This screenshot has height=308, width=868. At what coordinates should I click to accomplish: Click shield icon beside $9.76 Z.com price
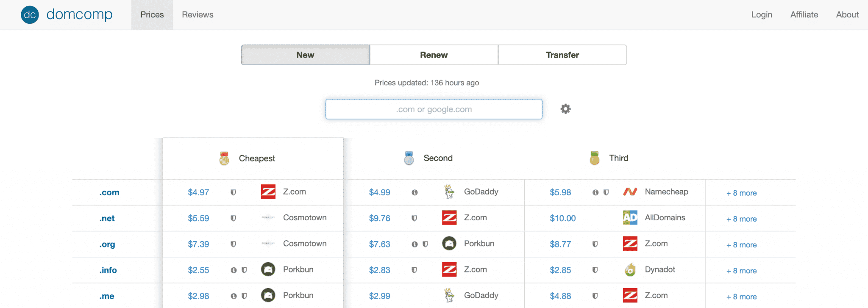414,218
